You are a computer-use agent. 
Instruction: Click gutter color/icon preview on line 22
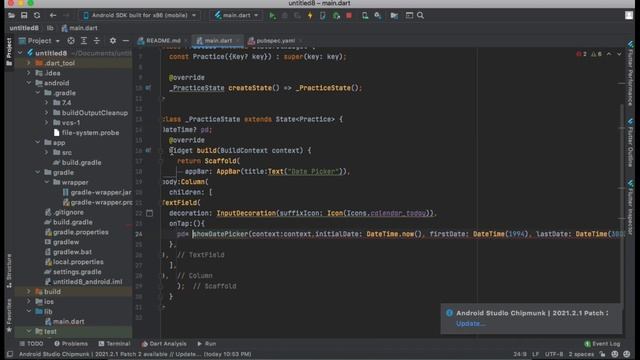pyautogui.click(x=149, y=213)
